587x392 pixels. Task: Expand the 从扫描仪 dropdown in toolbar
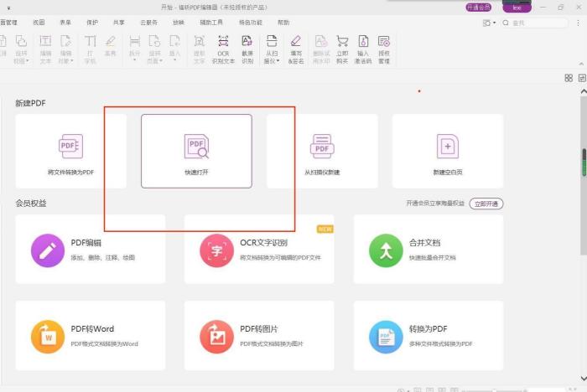pyautogui.click(x=271, y=61)
